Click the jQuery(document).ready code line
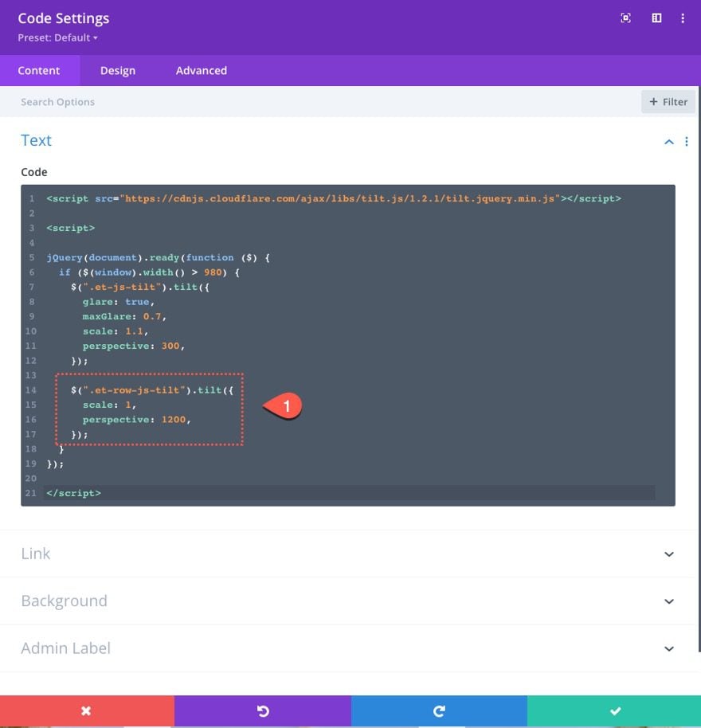This screenshot has width=701, height=728. coord(159,258)
